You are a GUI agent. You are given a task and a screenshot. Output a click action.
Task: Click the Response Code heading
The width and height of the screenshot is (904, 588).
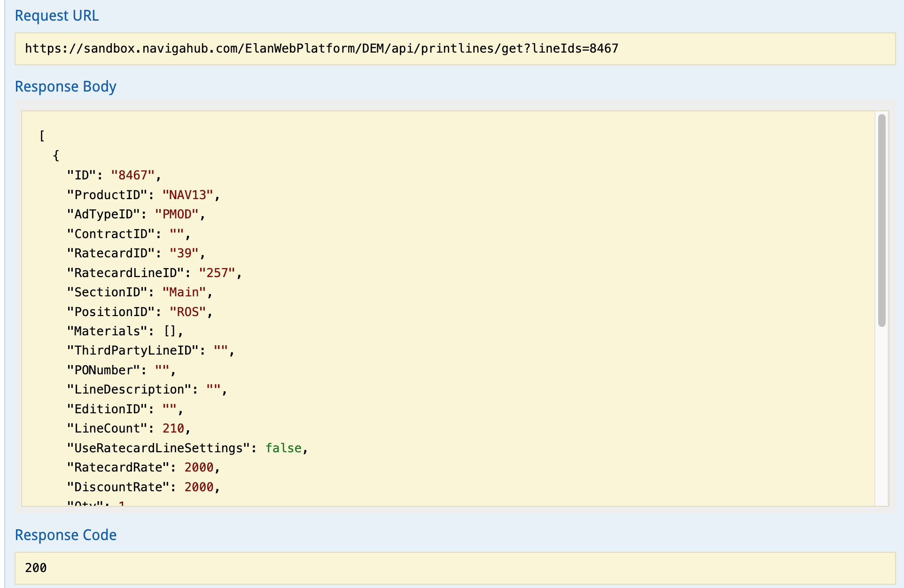[x=65, y=535]
